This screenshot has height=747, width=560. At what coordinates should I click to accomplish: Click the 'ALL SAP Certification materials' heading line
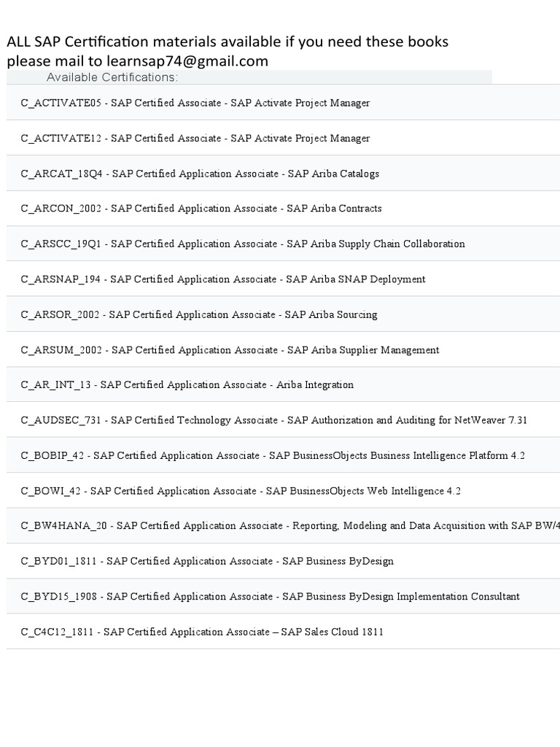point(227,42)
